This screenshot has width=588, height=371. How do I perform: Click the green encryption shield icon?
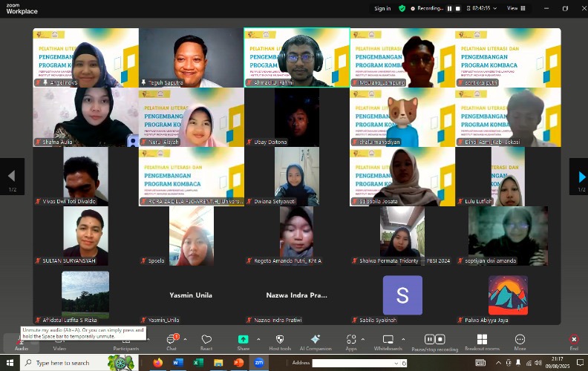pyautogui.click(x=402, y=8)
